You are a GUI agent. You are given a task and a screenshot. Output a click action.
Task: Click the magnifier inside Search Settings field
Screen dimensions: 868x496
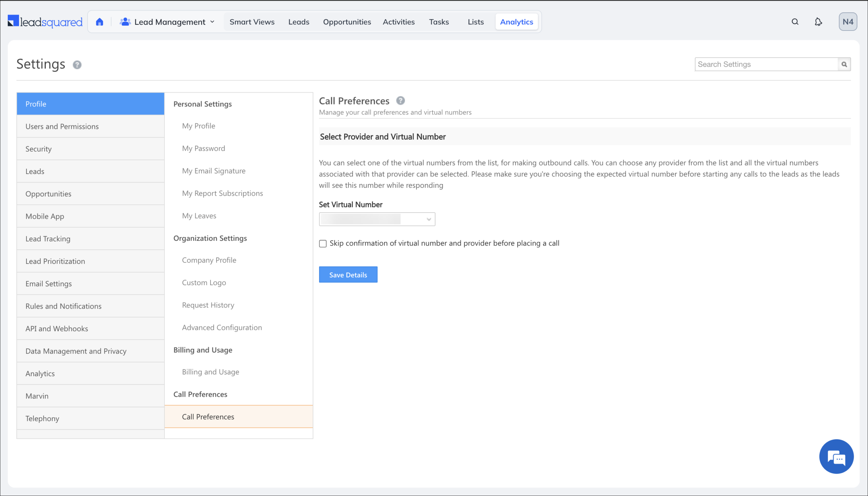[844, 64]
